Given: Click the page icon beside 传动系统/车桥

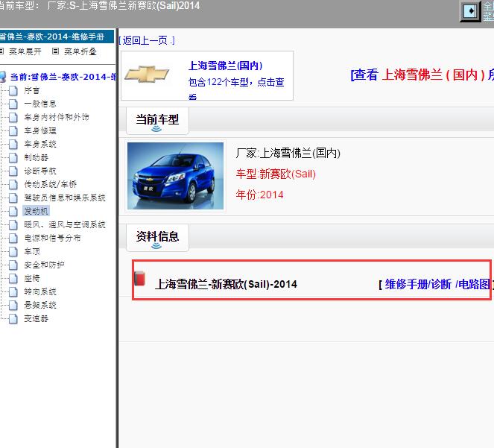Looking at the screenshot, I should click(x=13, y=184).
